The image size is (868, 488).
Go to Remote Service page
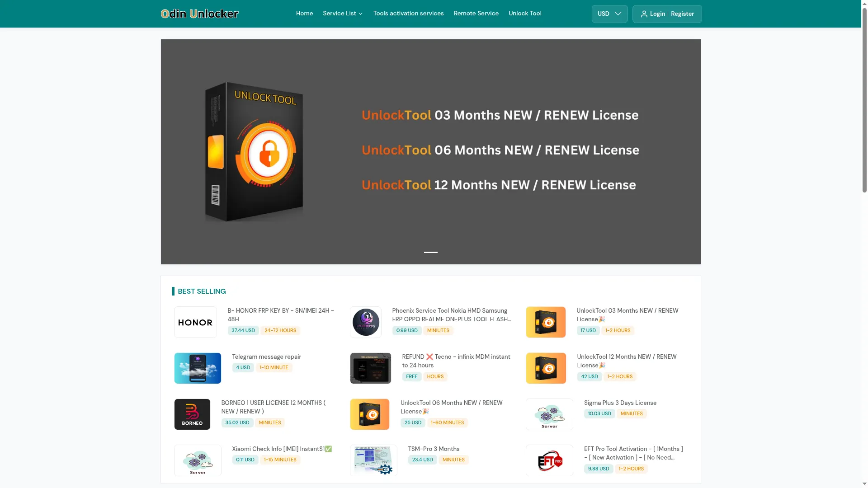pyautogui.click(x=476, y=14)
